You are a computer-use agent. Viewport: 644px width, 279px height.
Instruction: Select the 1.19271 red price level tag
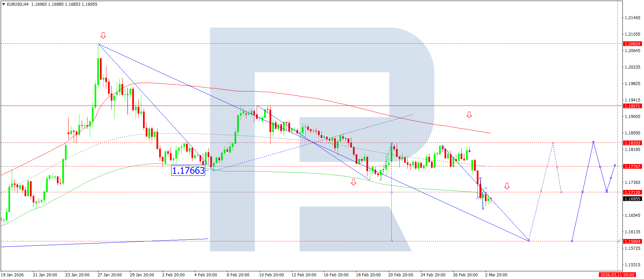coord(632,106)
